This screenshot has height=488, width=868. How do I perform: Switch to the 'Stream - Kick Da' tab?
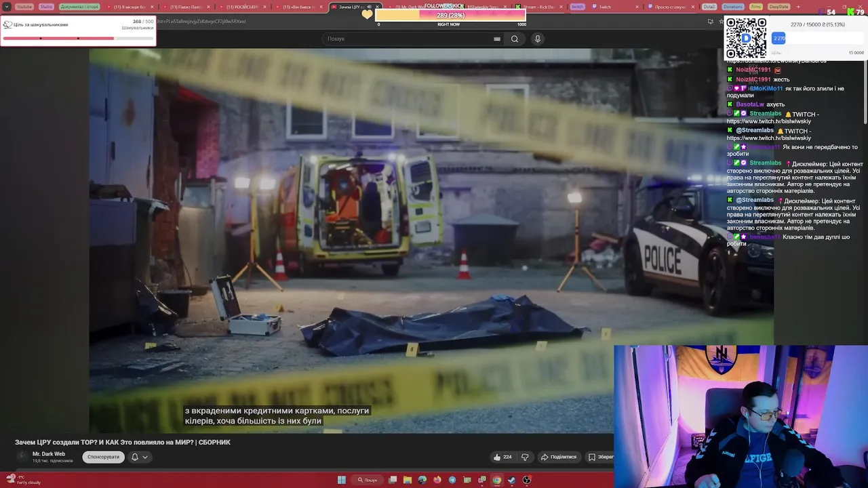point(538,7)
